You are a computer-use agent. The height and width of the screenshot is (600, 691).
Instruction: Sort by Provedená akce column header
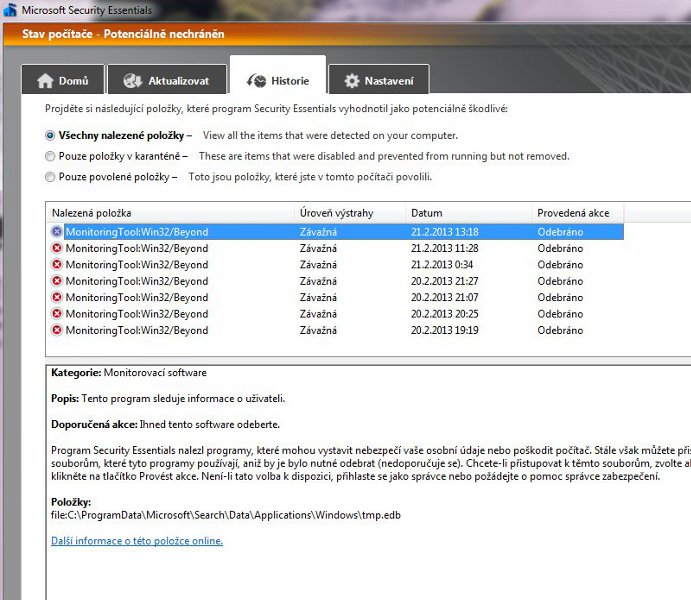coord(580,213)
